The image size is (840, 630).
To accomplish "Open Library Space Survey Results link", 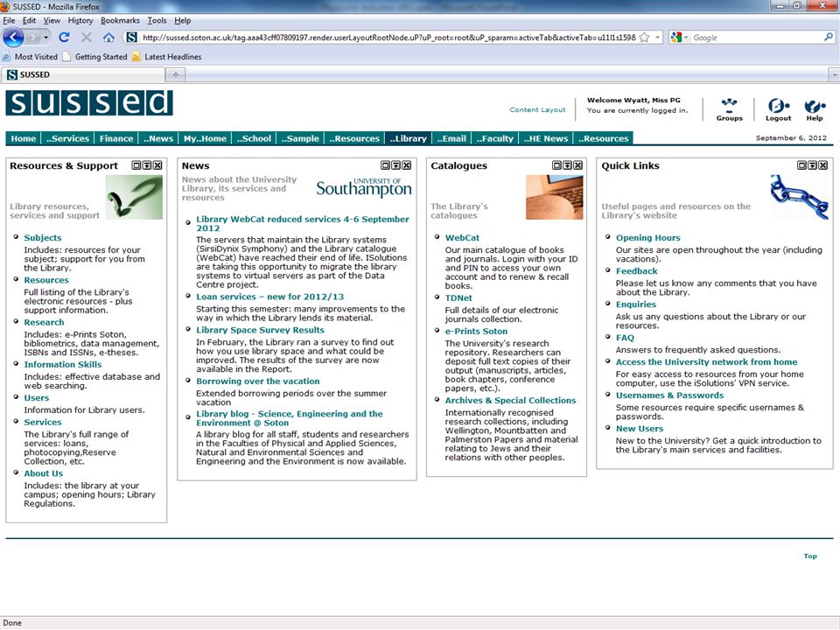I will [260, 330].
